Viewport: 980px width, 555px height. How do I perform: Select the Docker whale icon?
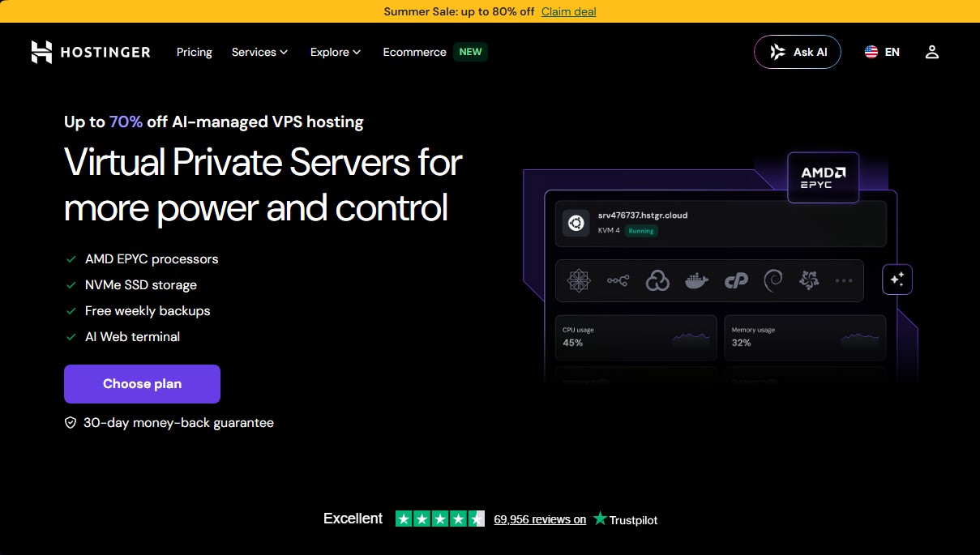(x=696, y=280)
